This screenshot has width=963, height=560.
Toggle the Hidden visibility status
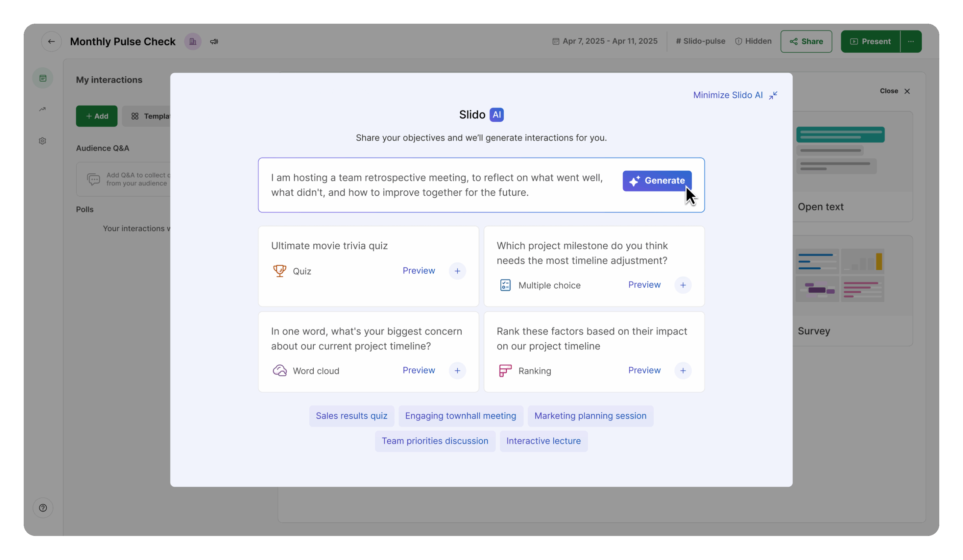coord(753,41)
